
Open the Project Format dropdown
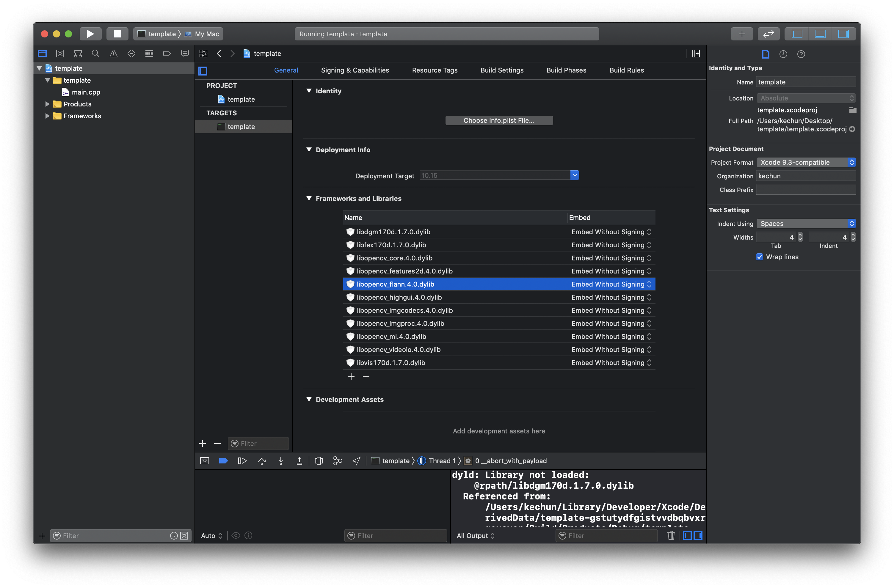tap(806, 162)
